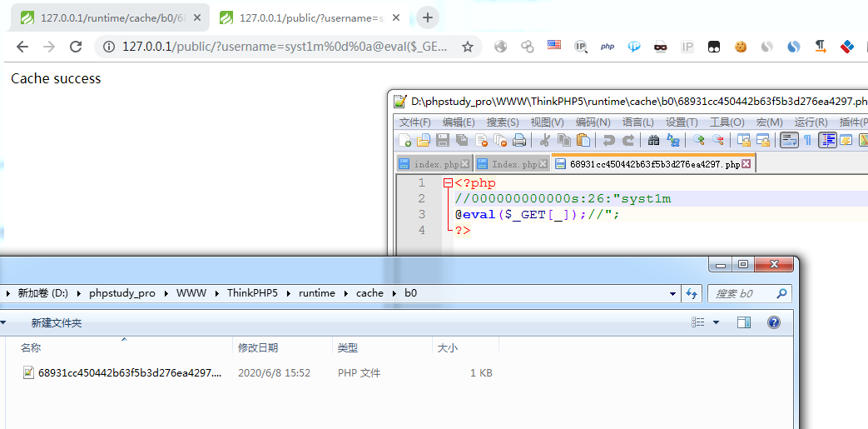Open a new browser tab
This screenshot has width=868, height=429.
coord(428,17)
